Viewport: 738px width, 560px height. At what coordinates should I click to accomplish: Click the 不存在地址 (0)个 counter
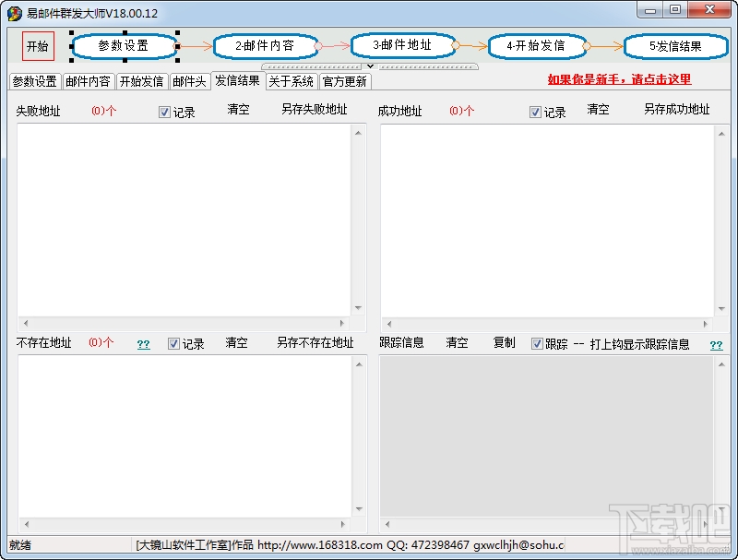pos(101,342)
